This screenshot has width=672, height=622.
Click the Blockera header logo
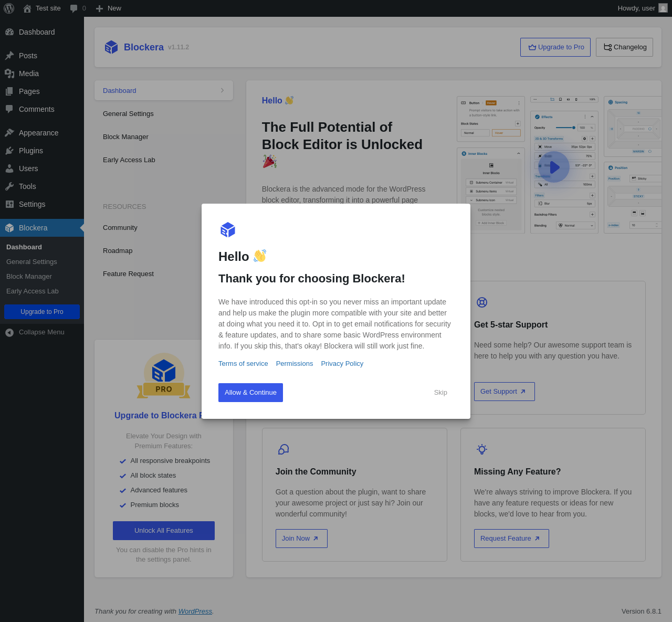(x=111, y=47)
